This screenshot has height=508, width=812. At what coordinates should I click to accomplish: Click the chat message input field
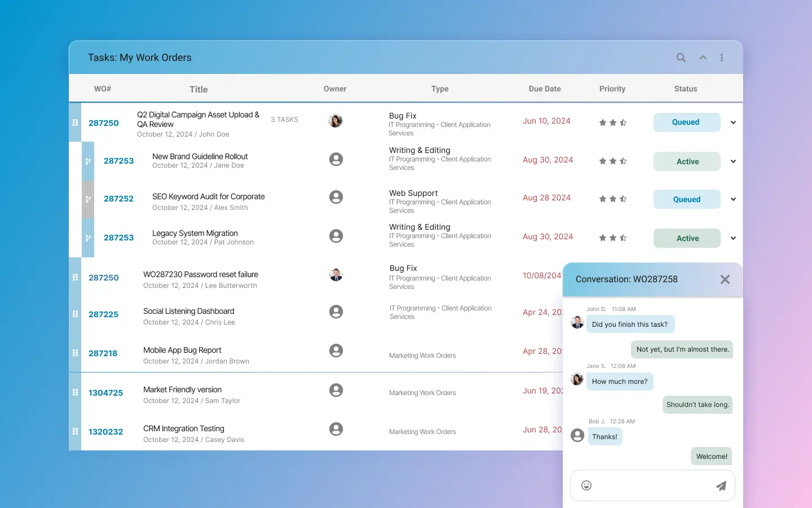tap(652, 485)
